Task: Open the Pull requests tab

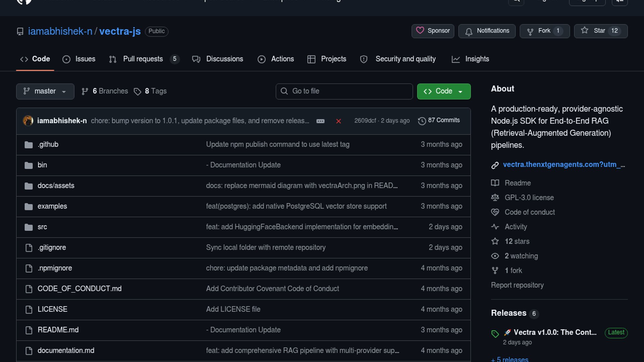Action: (x=143, y=59)
